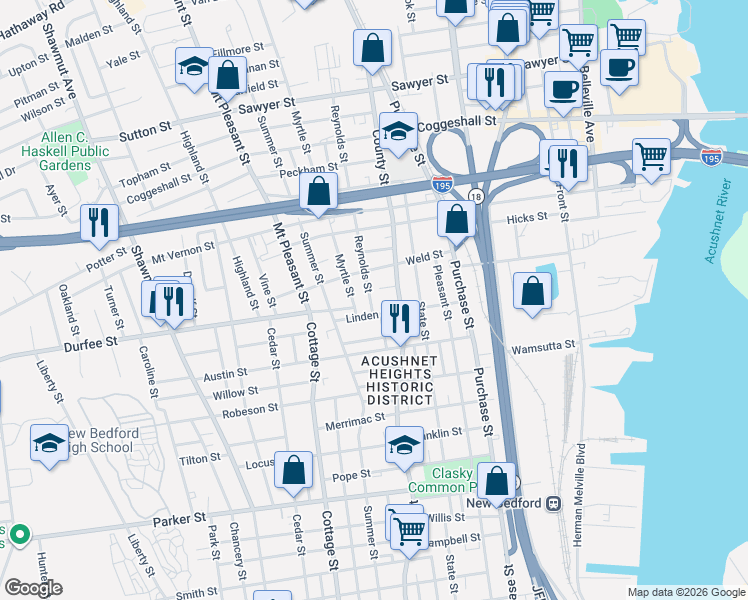The width and height of the screenshot is (748, 600).
Task: Click the restaurant marker by Potter St
Action: click(x=99, y=225)
